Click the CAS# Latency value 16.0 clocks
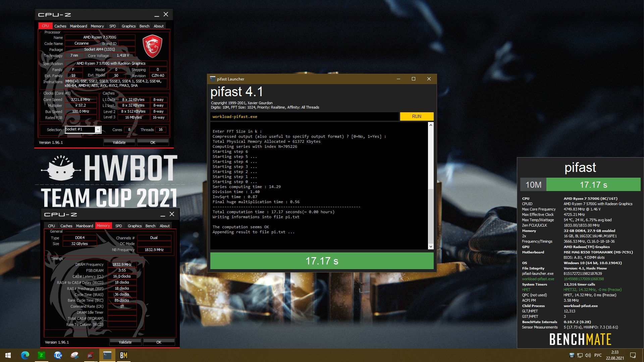The width and height of the screenshot is (644, 362). 122,277
